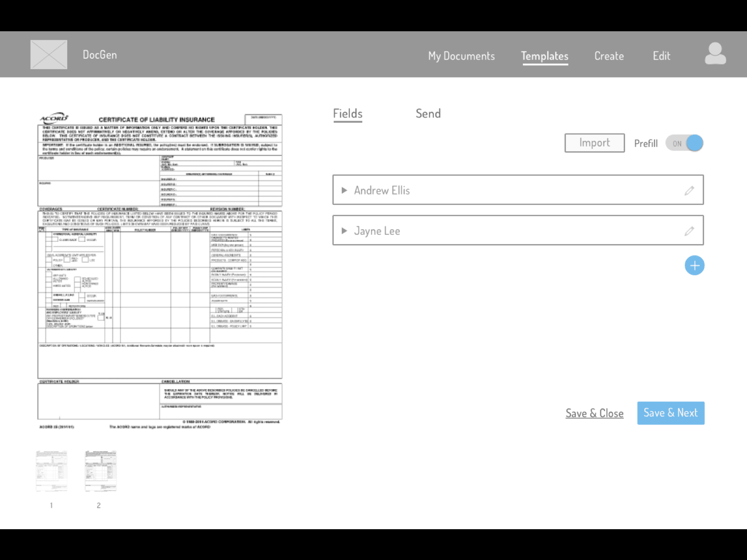
Task: Click the Andrew Ellis name text
Action: 382,190
